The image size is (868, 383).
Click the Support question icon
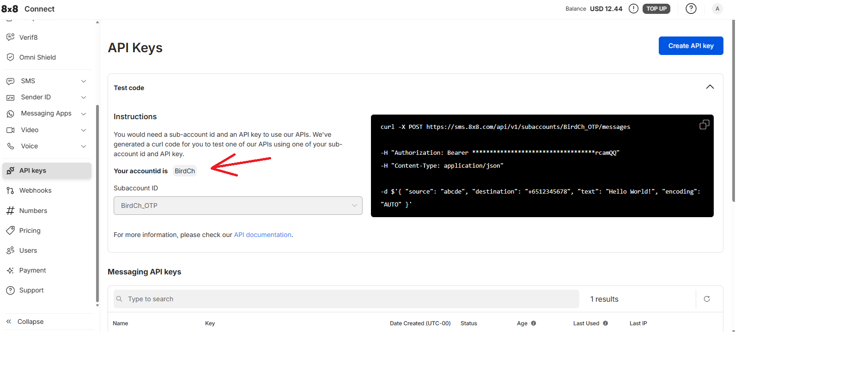10,290
